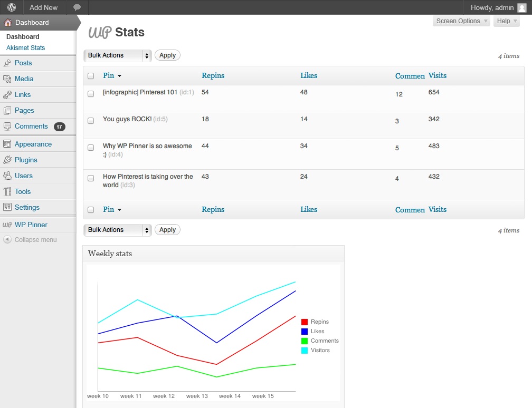Click the admin avatar icon
The image size is (532, 408).
[522, 7]
